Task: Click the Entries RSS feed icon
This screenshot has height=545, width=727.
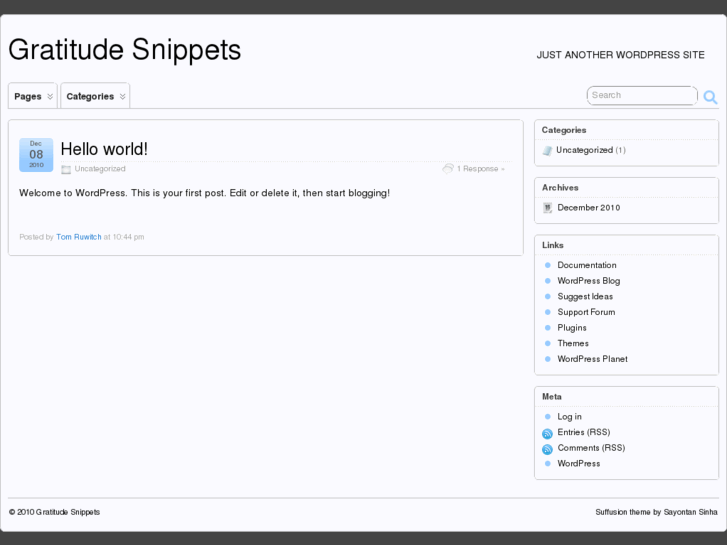Action: (547, 433)
